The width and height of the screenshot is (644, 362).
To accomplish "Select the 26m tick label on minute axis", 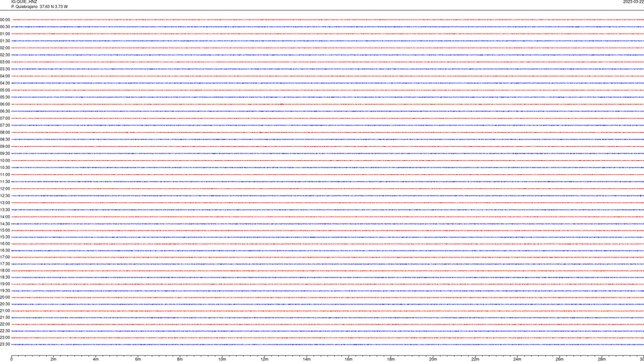I will 559,359.
